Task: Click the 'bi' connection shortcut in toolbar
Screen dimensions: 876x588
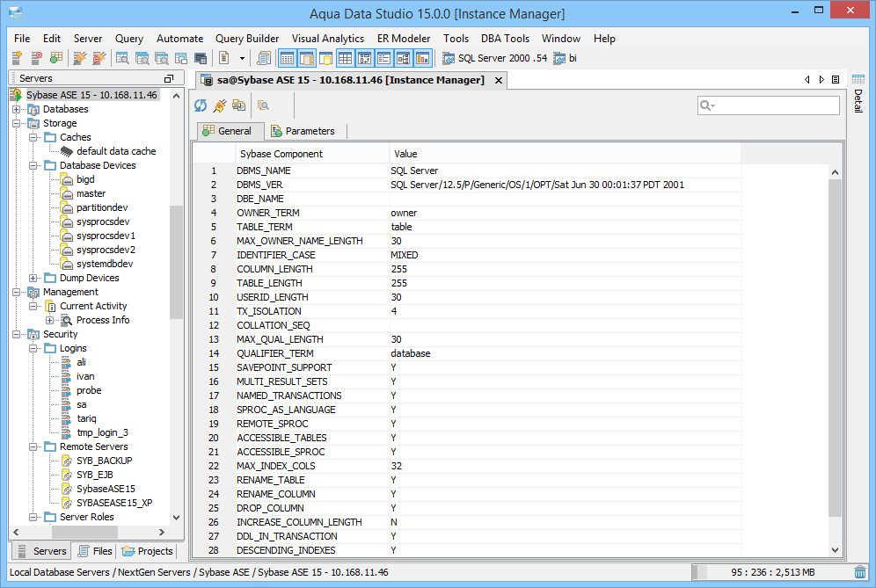Action: [565, 58]
